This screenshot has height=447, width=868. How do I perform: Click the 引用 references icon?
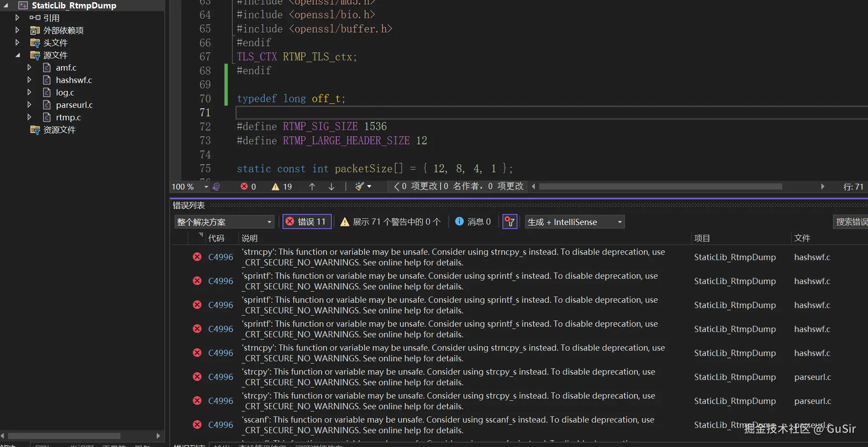pos(35,18)
